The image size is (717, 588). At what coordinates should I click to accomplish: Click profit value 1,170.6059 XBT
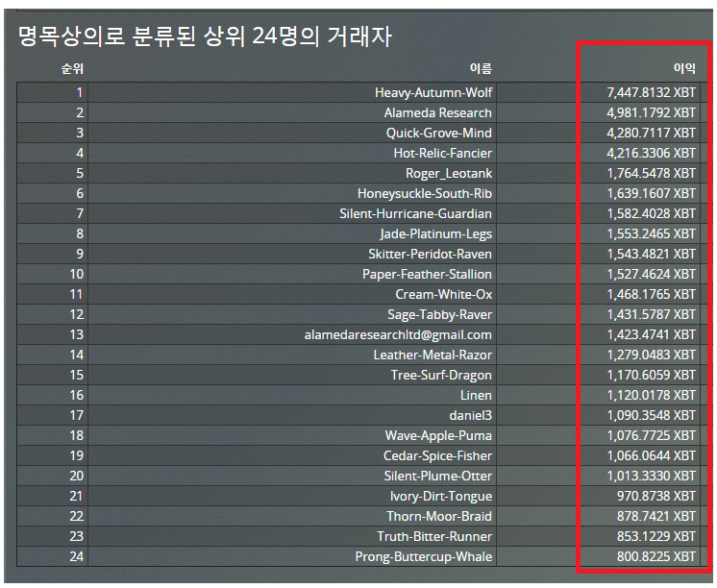651,375
